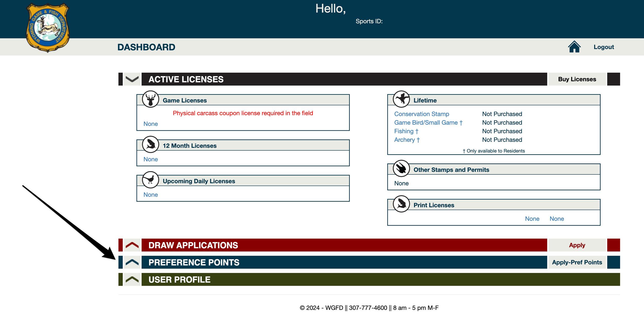
Task: Click the Home icon near Logout
Action: coord(574,47)
